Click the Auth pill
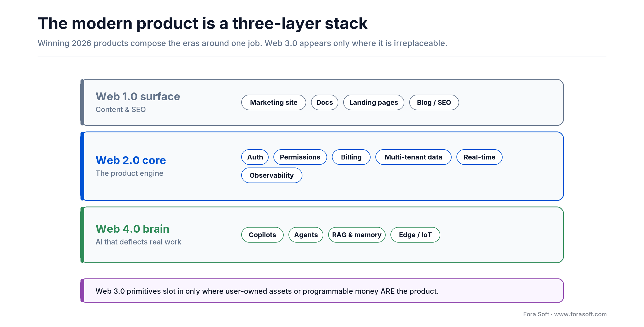The height and width of the screenshot is (327, 644). [255, 157]
